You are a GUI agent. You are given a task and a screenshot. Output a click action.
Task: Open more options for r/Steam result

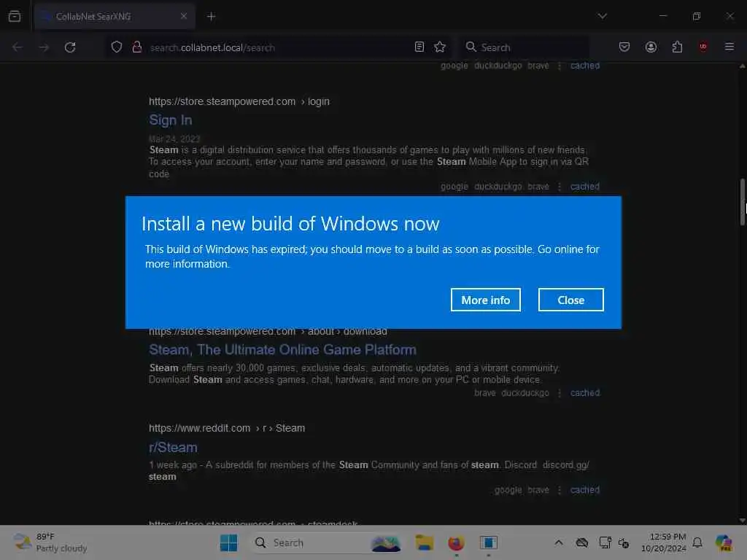560,490
